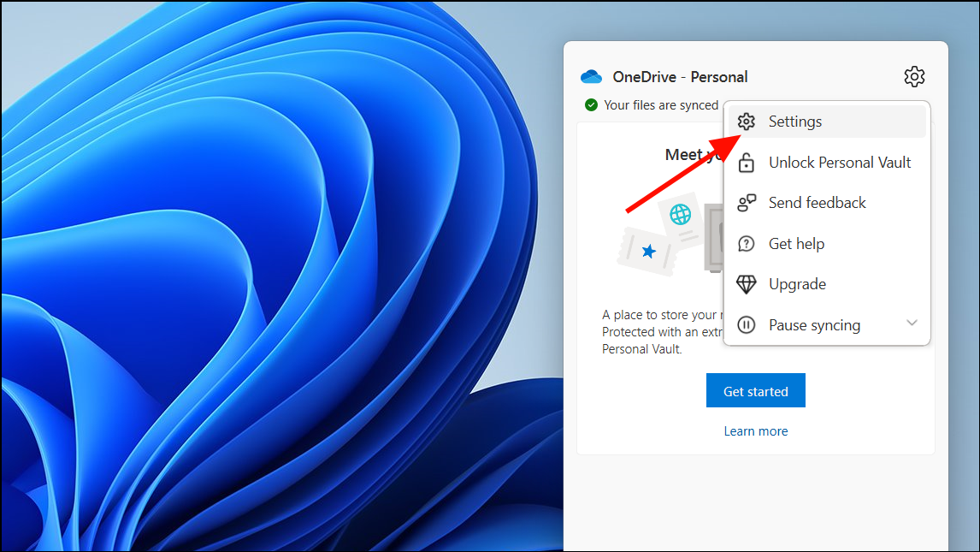Choose Upgrade from the OneDrive menu

pos(797,283)
